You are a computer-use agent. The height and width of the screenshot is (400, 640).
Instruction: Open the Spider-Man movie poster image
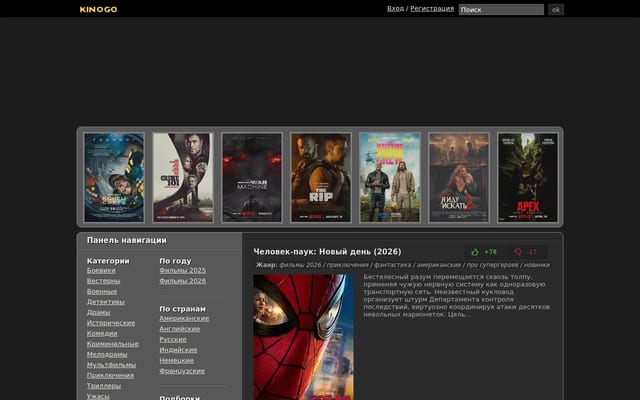pos(304,337)
